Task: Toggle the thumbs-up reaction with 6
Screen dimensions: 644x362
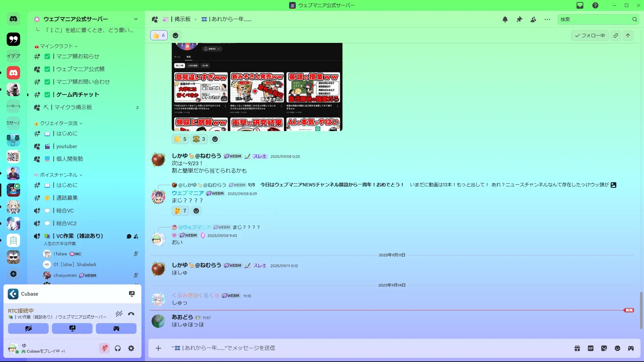Action: (159, 35)
